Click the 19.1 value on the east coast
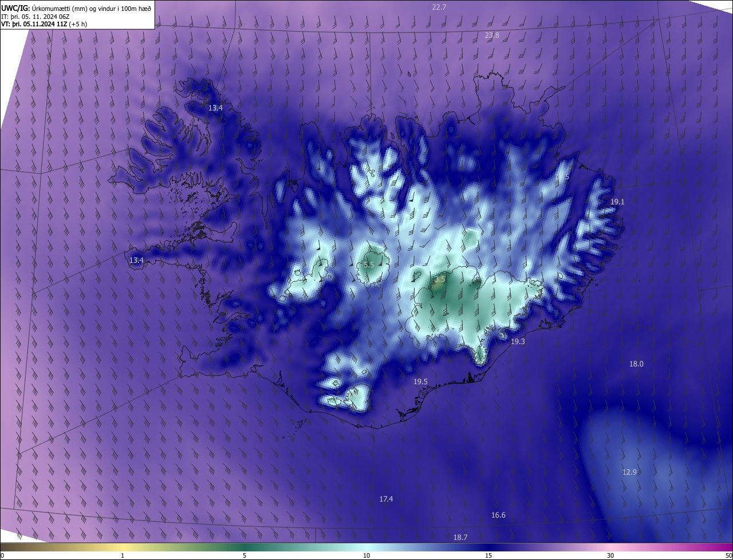 tap(617, 202)
